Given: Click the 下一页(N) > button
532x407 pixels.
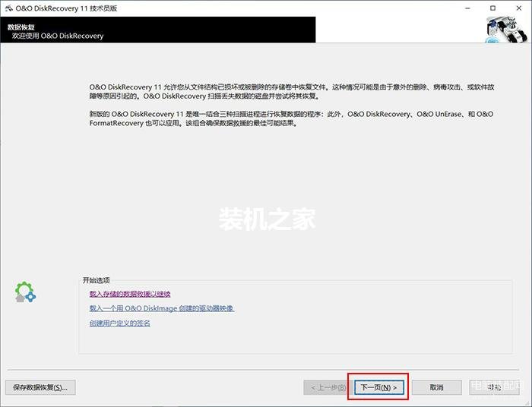Looking at the screenshot, I should coord(379,387).
